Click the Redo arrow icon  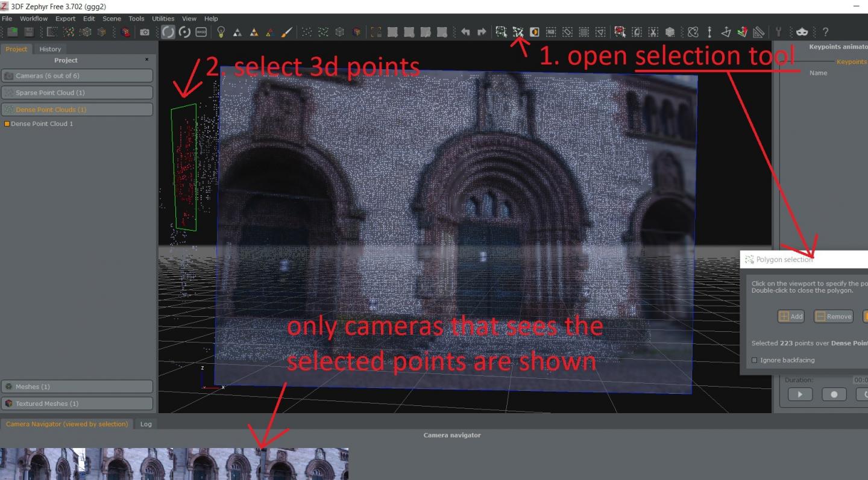coord(482,32)
